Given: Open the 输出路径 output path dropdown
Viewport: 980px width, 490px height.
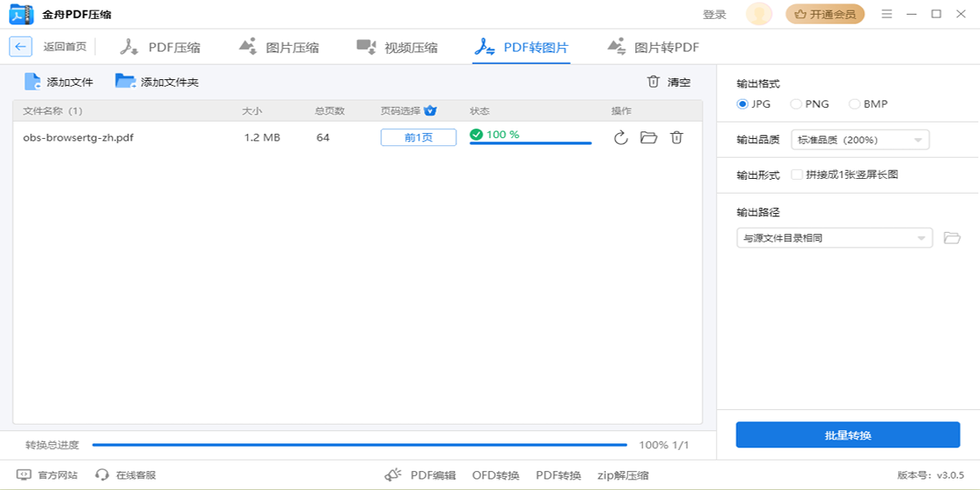Looking at the screenshot, I should 835,237.
